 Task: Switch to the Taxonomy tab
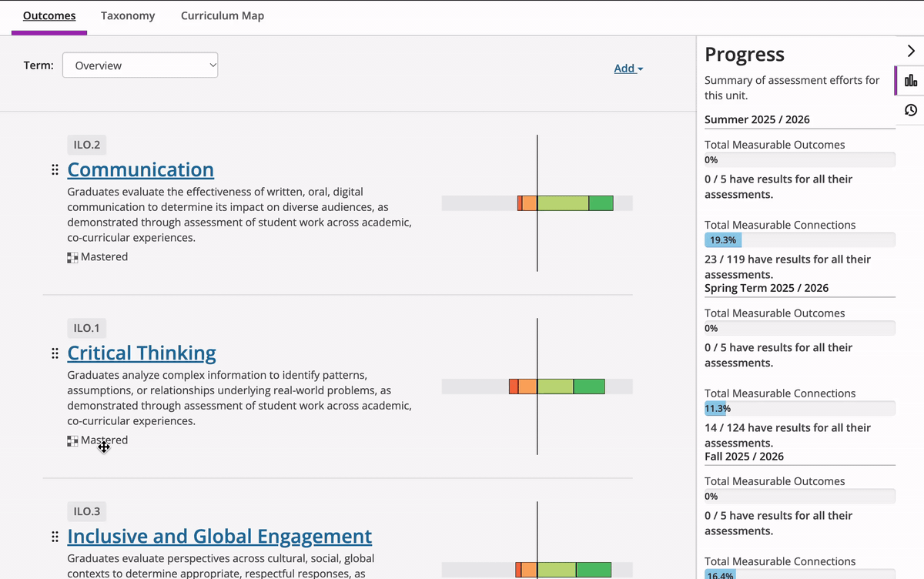coord(128,15)
